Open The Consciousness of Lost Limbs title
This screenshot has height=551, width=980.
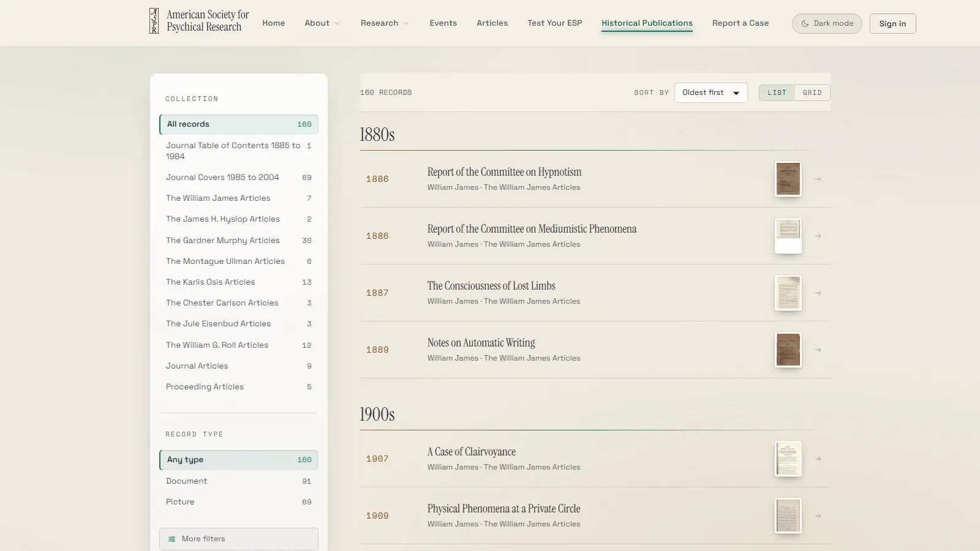[x=491, y=286]
